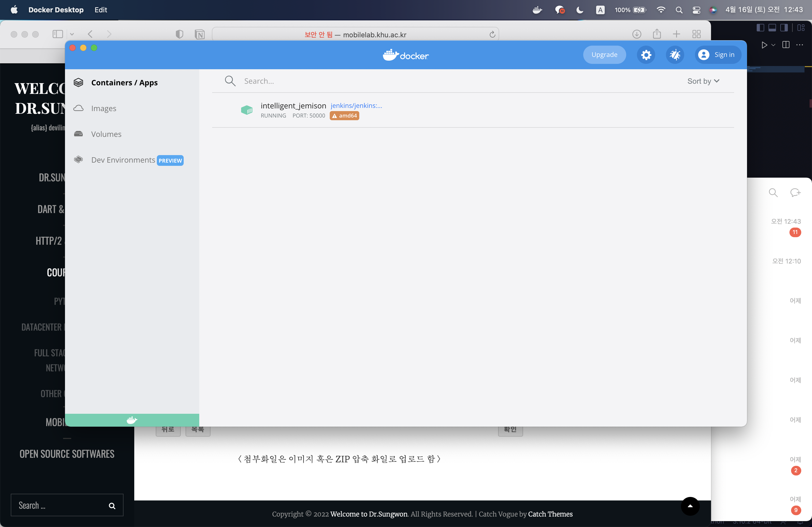Click Dev Environments stack icon
The image size is (812, 527).
click(78, 160)
